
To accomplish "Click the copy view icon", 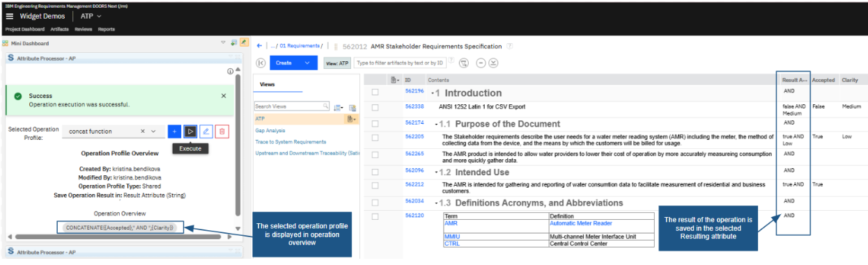I will 352,107.
